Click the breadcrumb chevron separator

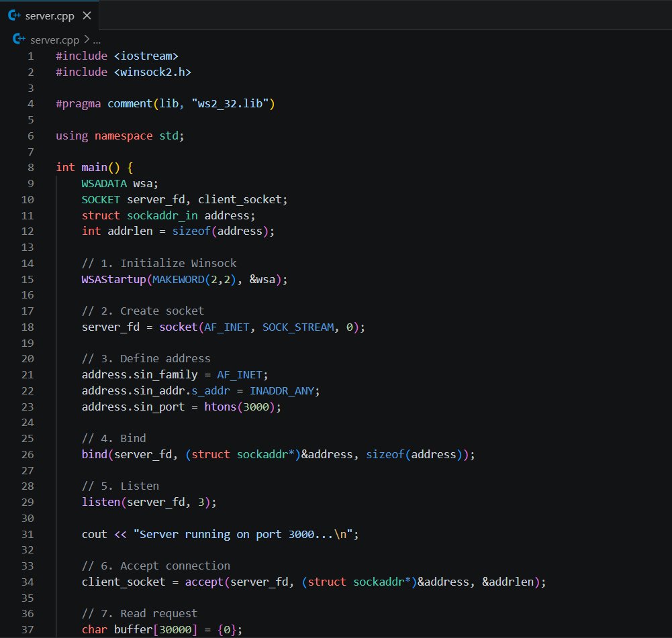pos(87,40)
